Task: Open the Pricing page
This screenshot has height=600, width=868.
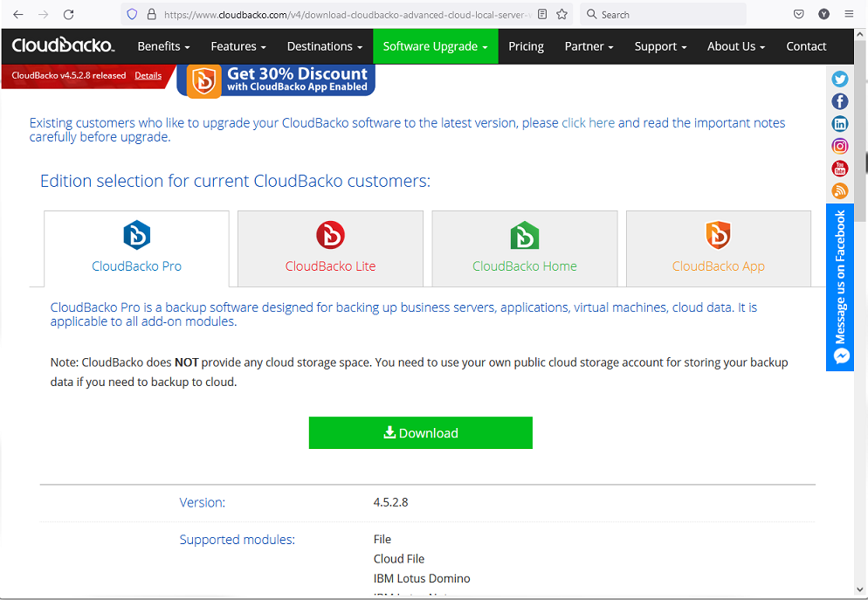Action: pos(526,46)
